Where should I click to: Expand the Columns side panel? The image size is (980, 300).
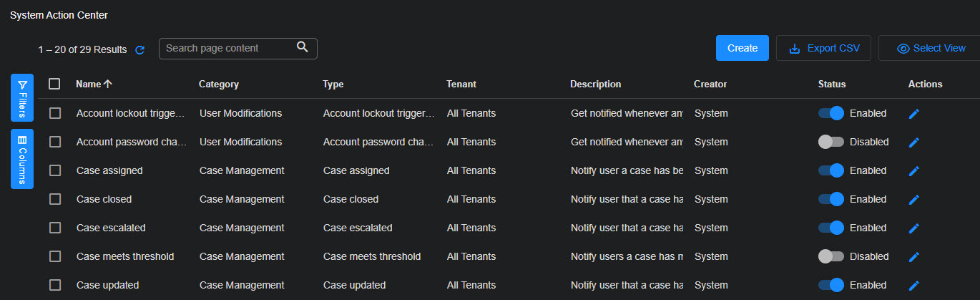click(x=22, y=159)
